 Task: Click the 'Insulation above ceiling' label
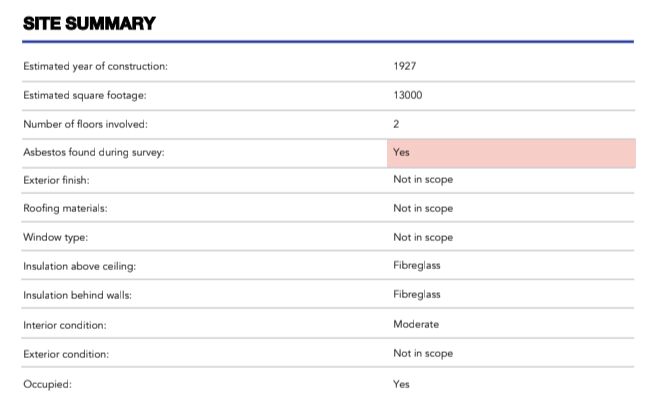click(79, 266)
